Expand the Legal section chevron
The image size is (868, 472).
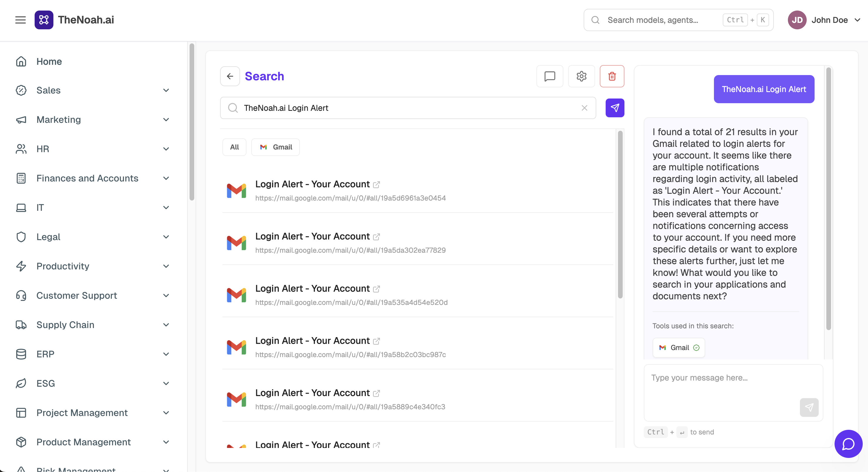pos(166,237)
